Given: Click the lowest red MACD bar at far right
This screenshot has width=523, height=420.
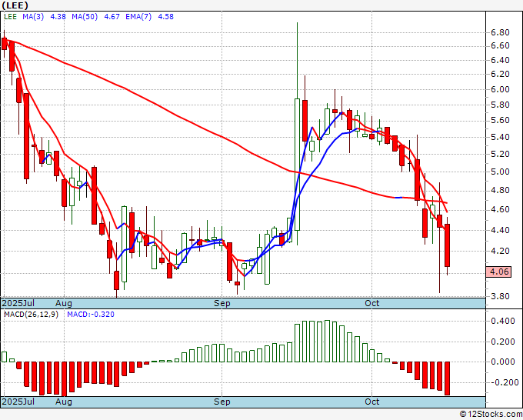Looking at the screenshot, I should point(448,378).
